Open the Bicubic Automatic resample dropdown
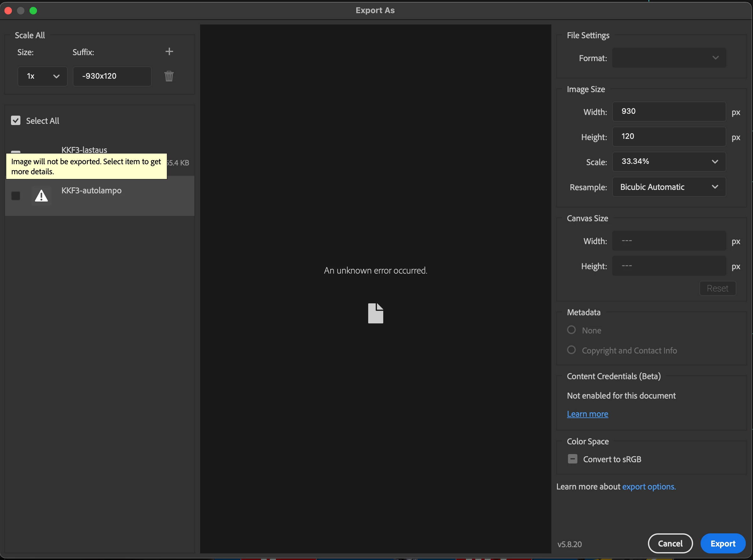Screen dimensions: 753x560 [669, 187]
